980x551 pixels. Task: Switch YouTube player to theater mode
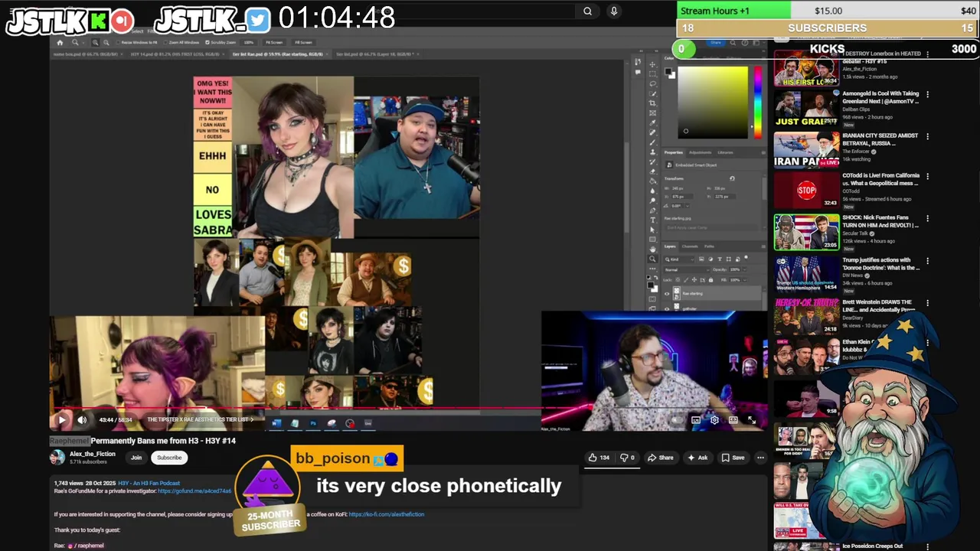[733, 420]
